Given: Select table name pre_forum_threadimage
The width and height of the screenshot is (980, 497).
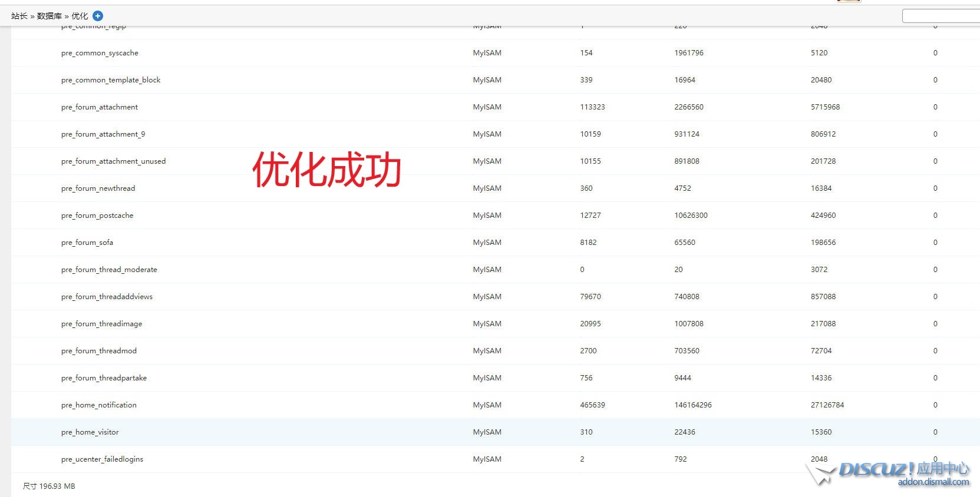Looking at the screenshot, I should pos(101,324).
